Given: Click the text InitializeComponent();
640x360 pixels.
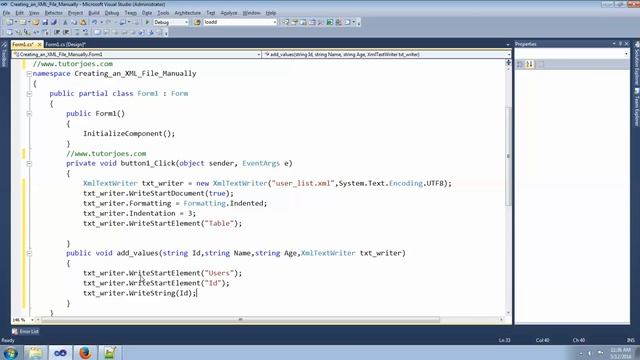Looking at the screenshot, I should (129, 133).
